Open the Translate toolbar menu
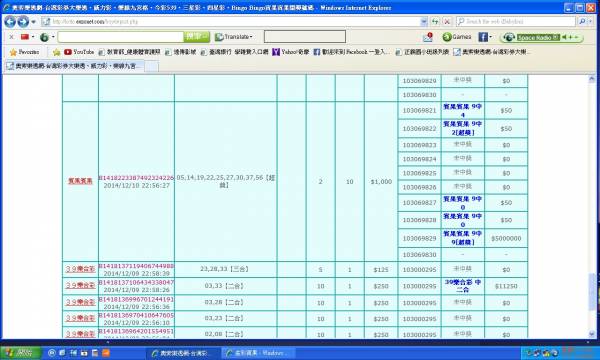Image resolution: width=600 pixels, height=360 pixels. (x=234, y=37)
